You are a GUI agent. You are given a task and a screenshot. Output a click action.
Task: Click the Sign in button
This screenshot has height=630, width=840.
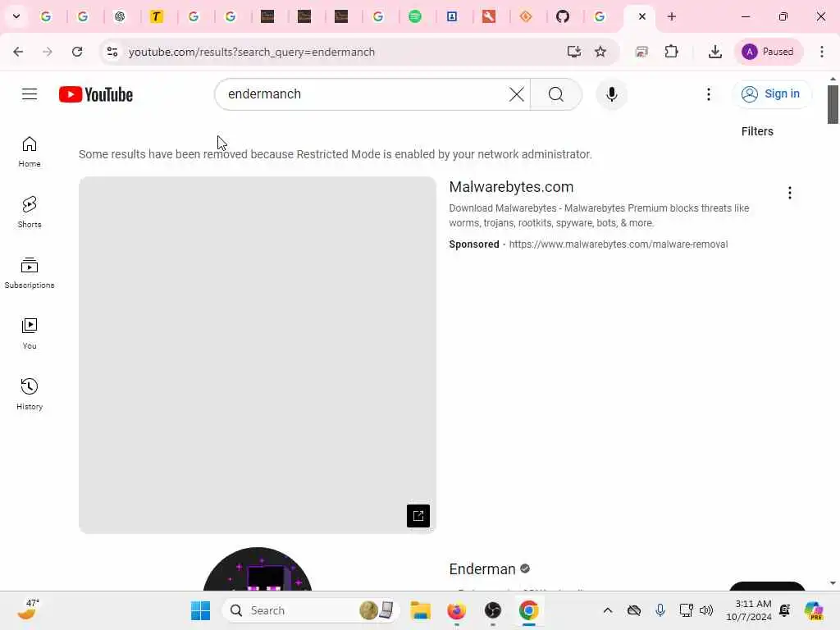tap(771, 94)
